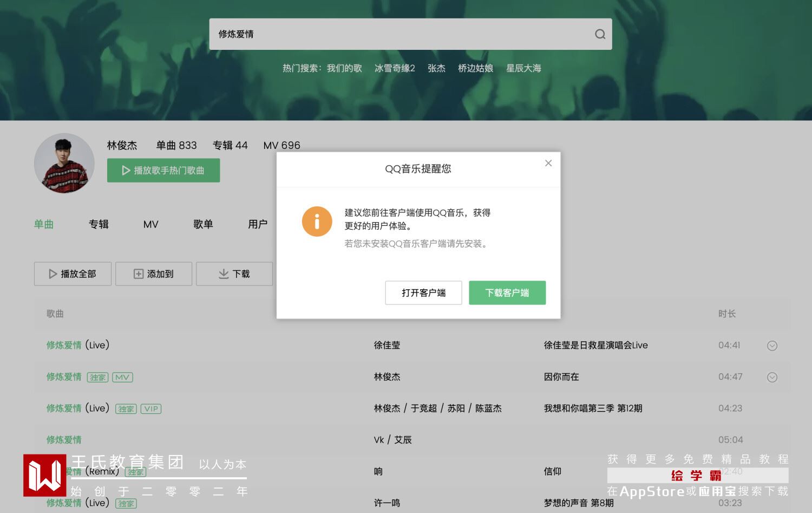This screenshot has height=513, width=812.
Task: Open 单曲 833 count link
Action: (x=176, y=145)
